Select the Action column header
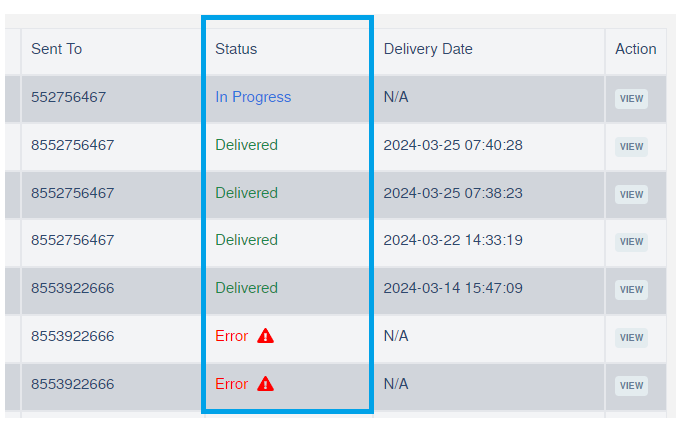The height and width of the screenshot is (431, 682). pyautogui.click(x=635, y=49)
